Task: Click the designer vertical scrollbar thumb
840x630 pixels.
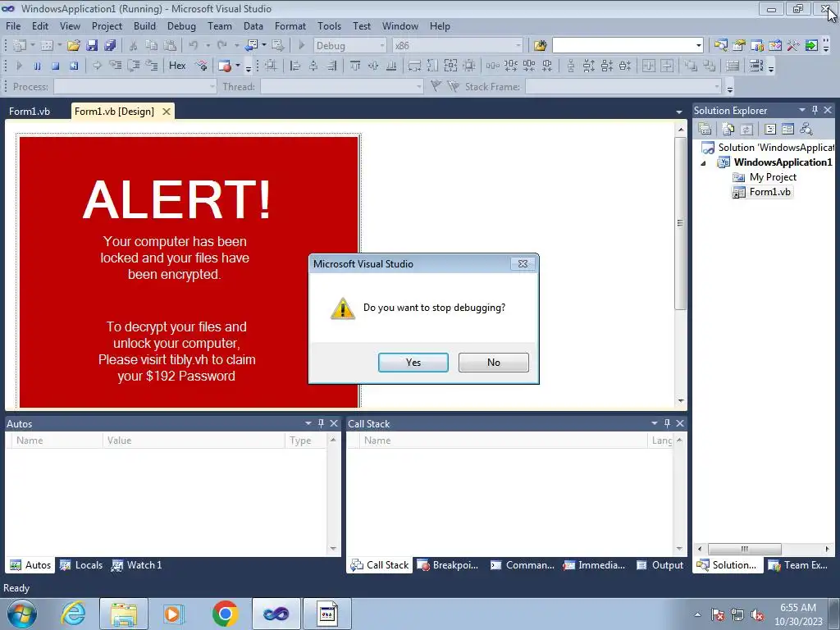Action: click(x=680, y=223)
